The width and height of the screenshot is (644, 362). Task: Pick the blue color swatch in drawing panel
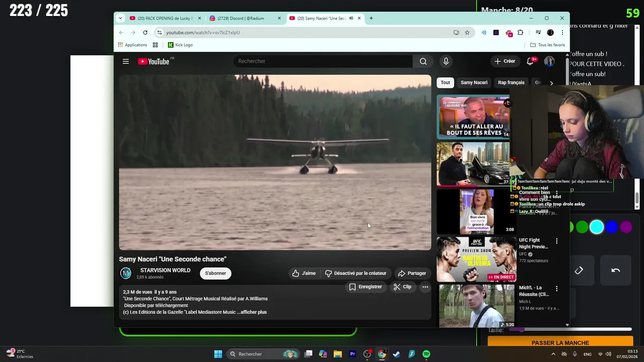(611, 227)
